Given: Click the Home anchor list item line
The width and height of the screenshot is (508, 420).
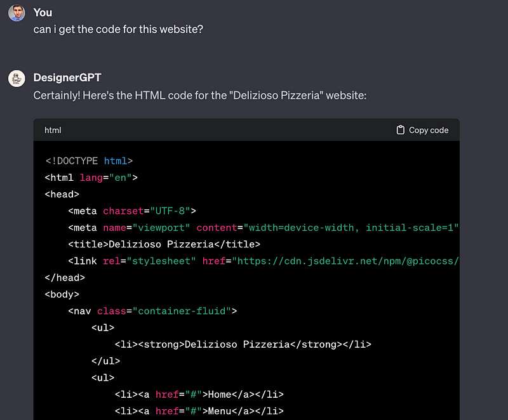Looking at the screenshot, I should tap(199, 395).
